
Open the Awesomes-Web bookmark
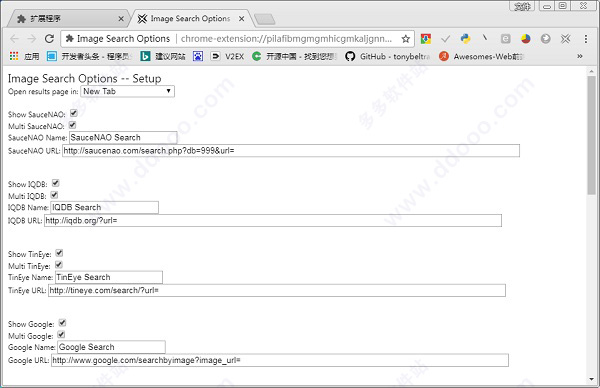(481, 57)
